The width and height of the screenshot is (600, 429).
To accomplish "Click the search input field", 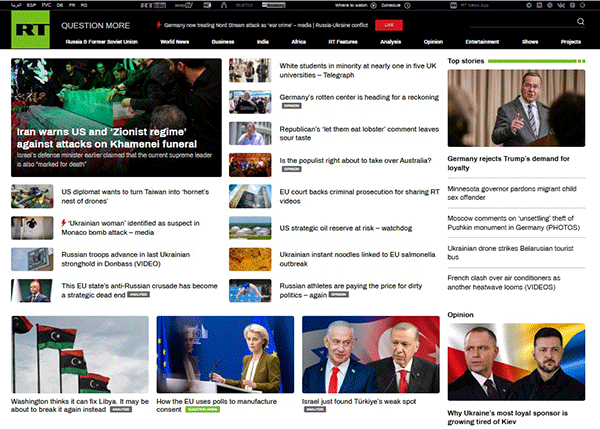I will click(x=522, y=22).
